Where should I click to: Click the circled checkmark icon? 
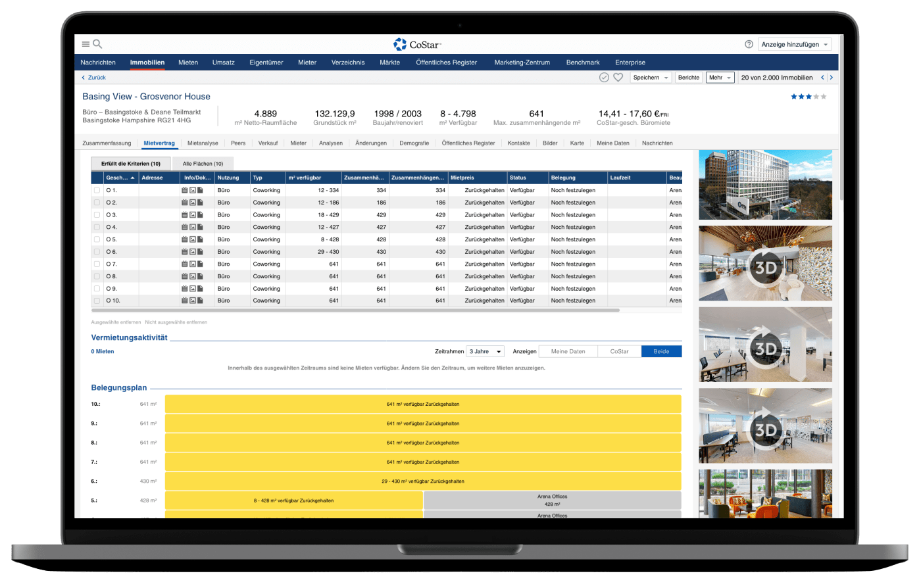click(x=604, y=78)
